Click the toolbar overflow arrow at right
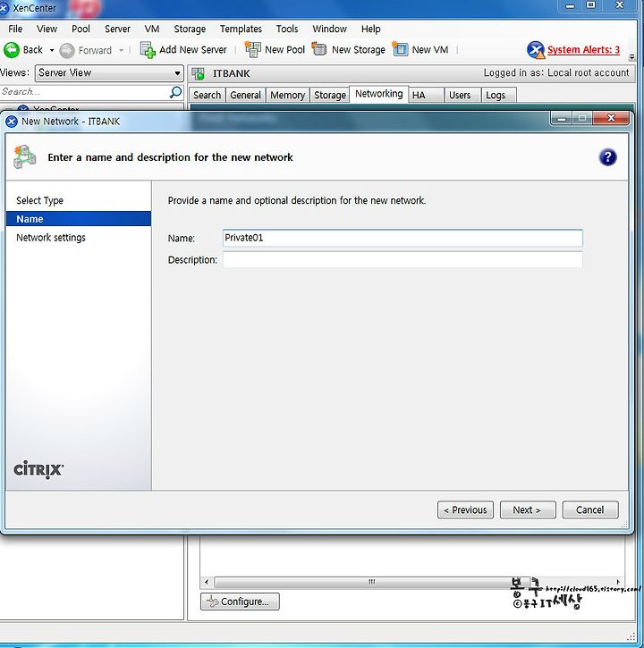 [631, 57]
